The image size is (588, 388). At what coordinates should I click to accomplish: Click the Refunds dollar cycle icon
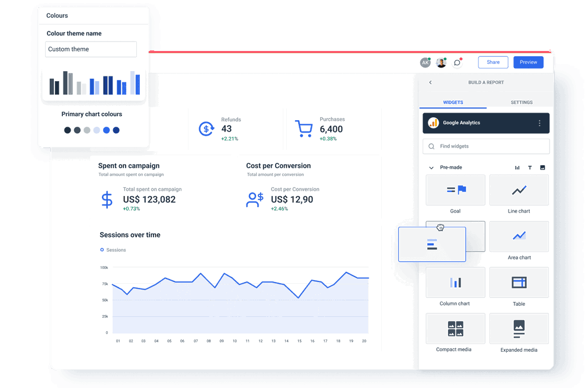(x=206, y=129)
